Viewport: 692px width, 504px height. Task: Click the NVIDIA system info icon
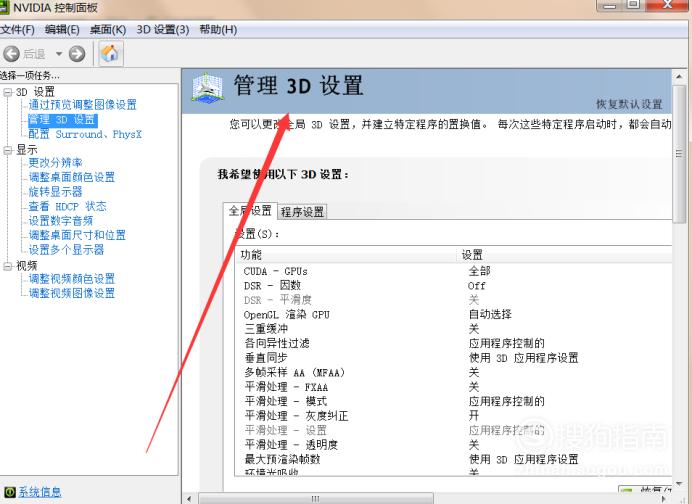(x=9, y=492)
